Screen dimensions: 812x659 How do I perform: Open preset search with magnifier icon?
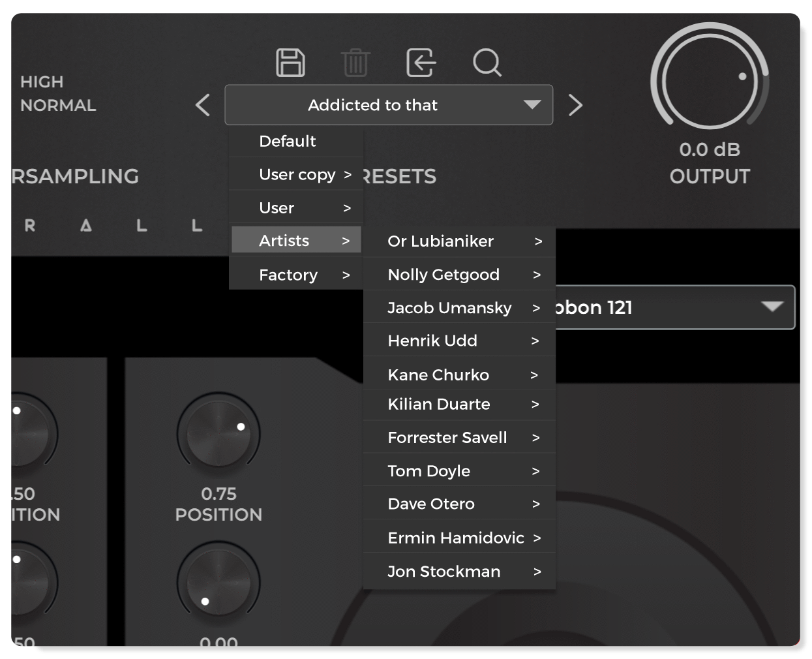click(487, 63)
